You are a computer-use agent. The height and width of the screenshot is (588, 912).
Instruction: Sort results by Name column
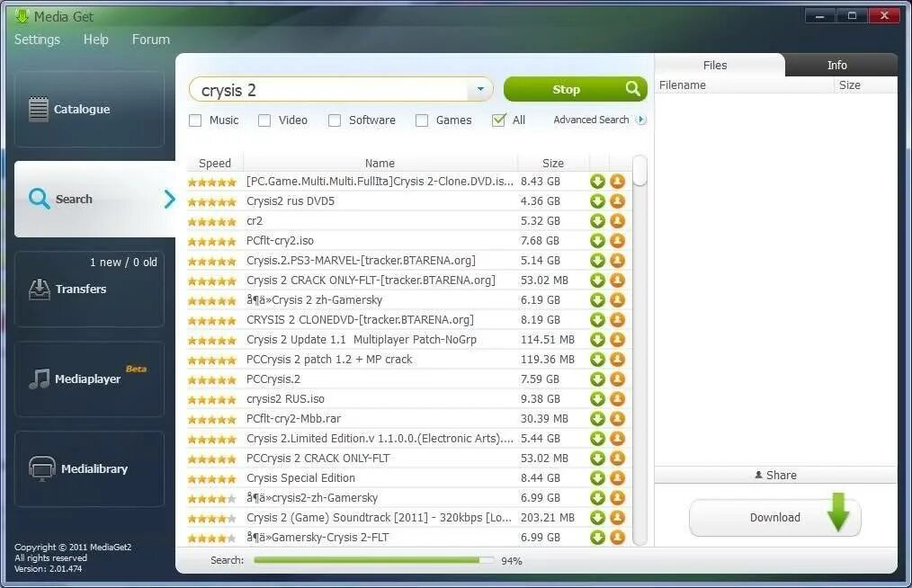pos(380,164)
